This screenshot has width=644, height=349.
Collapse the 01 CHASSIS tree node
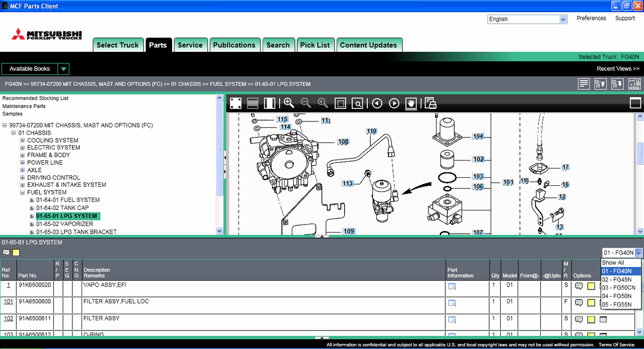pos(14,133)
